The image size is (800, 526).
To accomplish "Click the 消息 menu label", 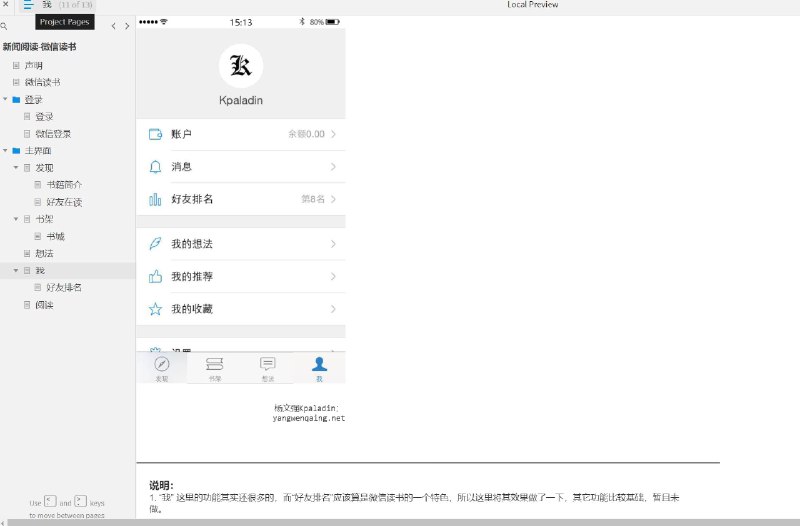I will point(182,167).
